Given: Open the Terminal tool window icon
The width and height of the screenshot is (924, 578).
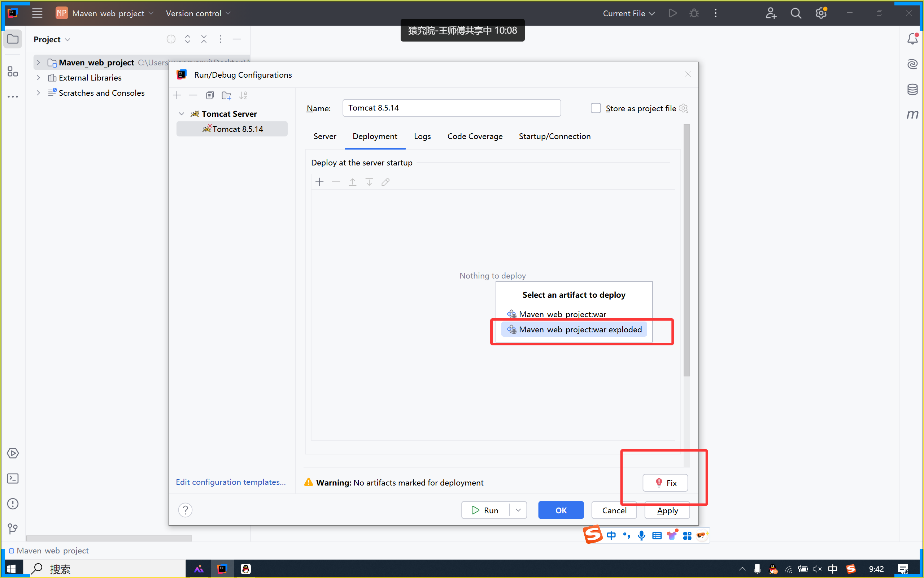Looking at the screenshot, I should click(x=13, y=478).
